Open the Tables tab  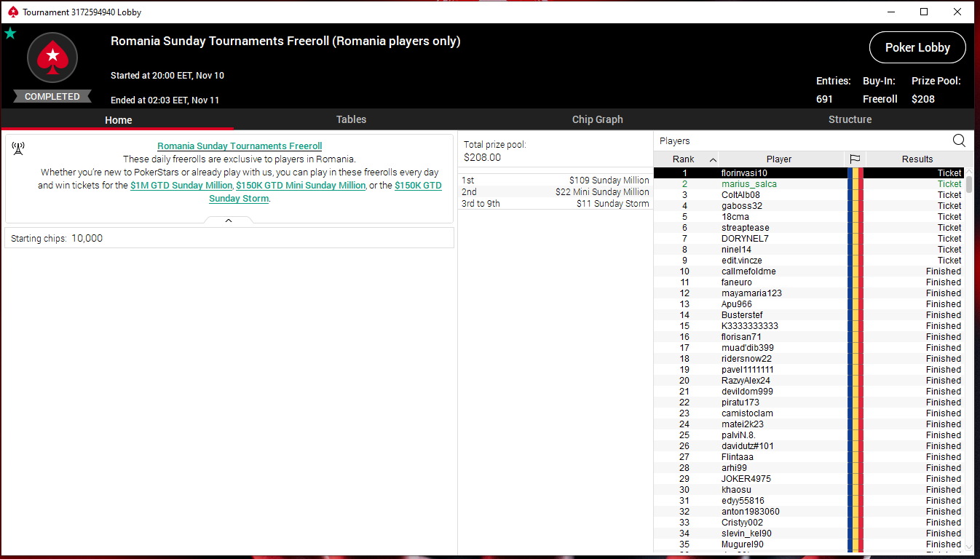coord(351,119)
